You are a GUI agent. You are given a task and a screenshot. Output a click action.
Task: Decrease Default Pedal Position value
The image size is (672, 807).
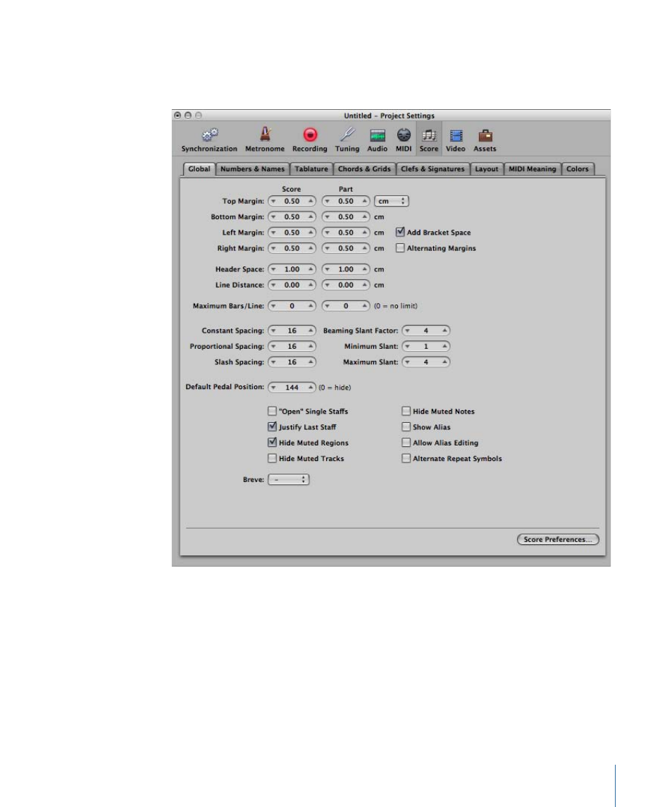click(x=273, y=387)
